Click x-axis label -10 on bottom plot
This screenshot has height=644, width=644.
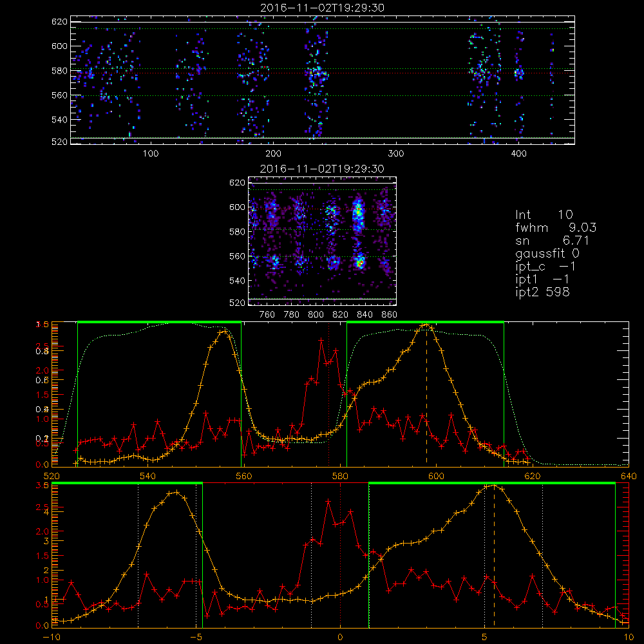52,638
